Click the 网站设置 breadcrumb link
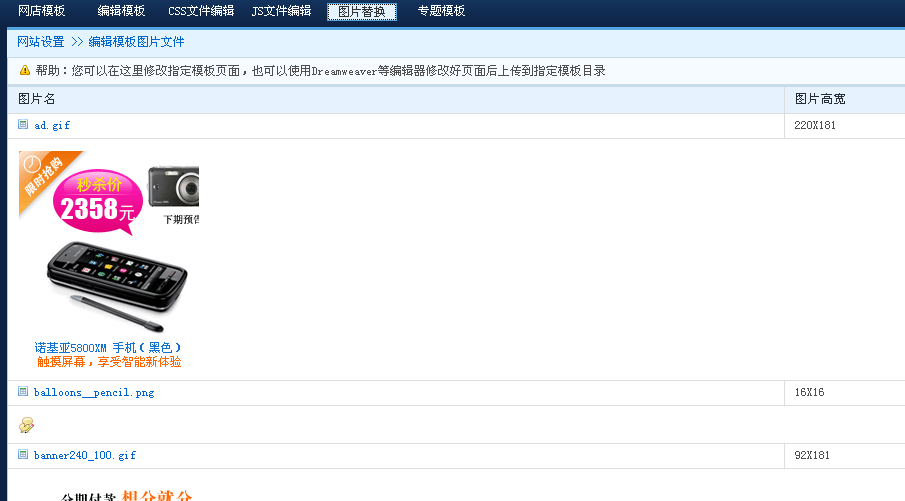The height and width of the screenshot is (501, 905). coord(40,42)
